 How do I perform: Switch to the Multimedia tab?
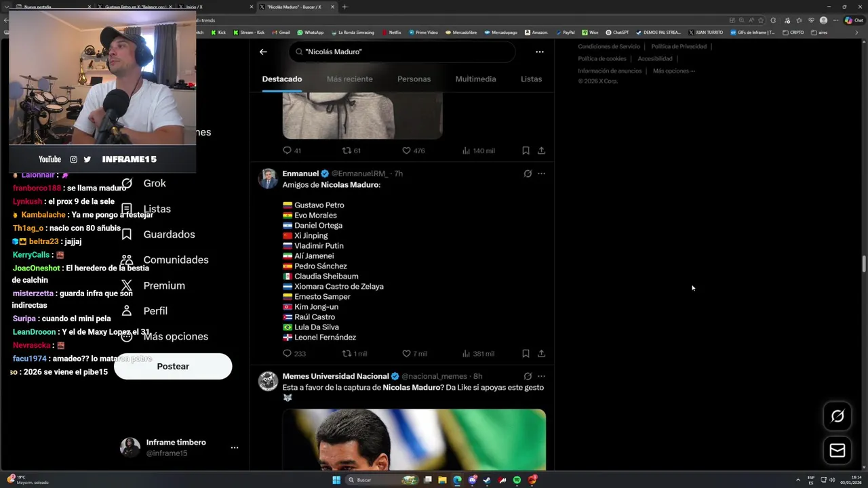point(475,79)
